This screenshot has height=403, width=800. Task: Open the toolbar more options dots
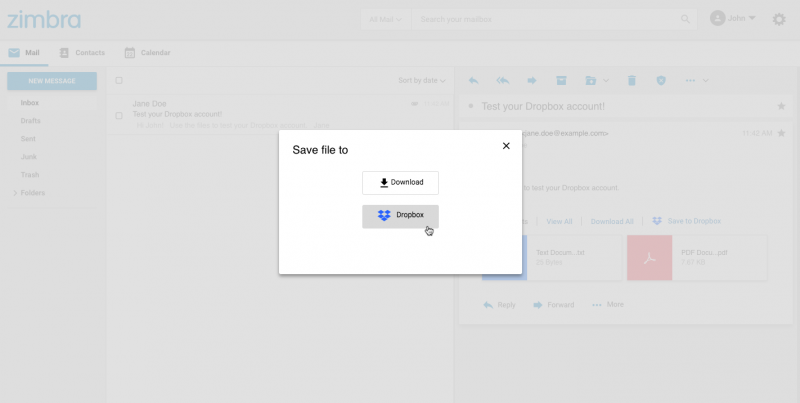click(690, 81)
